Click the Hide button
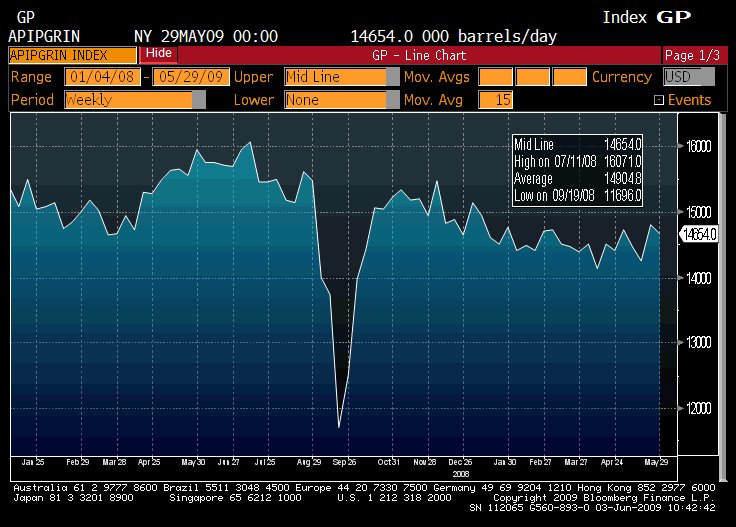This screenshot has height=527, width=736. pyautogui.click(x=158, y=54)
